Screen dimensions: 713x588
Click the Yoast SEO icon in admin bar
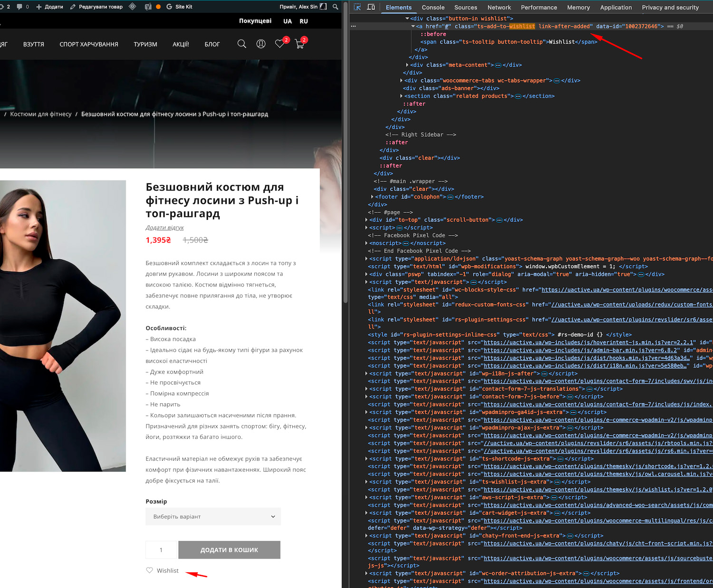[148, 7]
